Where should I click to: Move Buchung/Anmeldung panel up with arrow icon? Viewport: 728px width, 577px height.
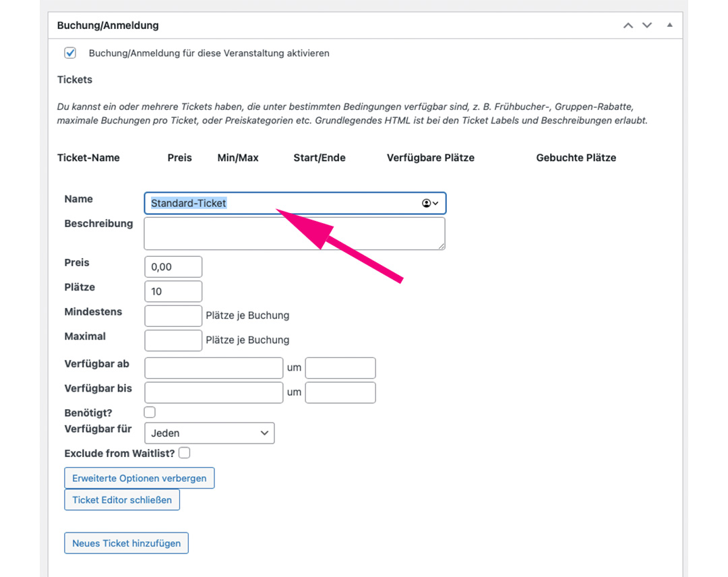(x=628, y=26)
